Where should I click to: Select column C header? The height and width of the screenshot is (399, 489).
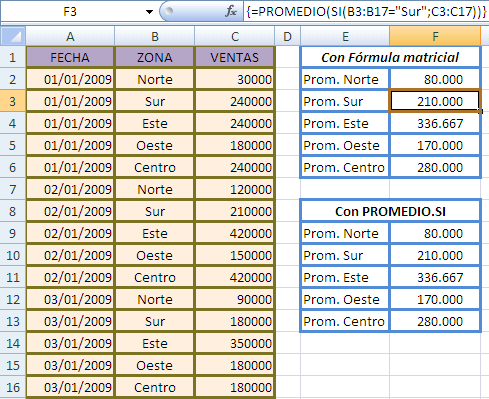[x=235, y=36]
